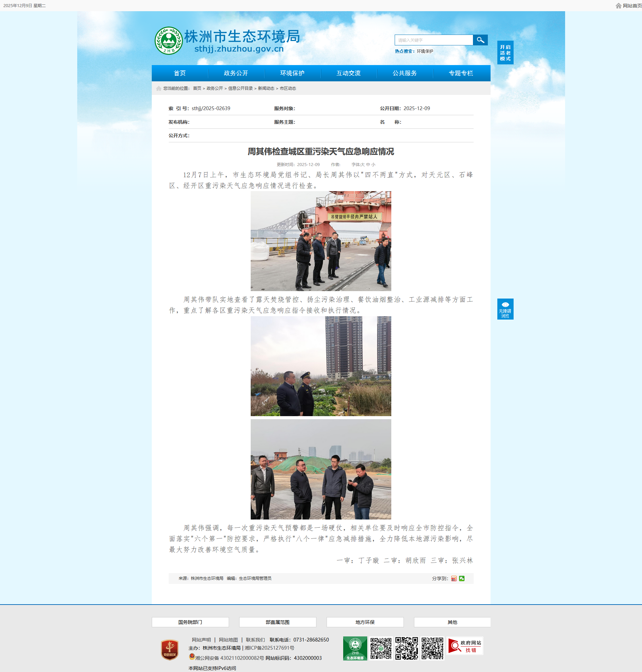The width and height of the screenshot is (642, 672).
Task: Share article via WeChat icon
Action: pyautogui.click(x=462, y=578)
